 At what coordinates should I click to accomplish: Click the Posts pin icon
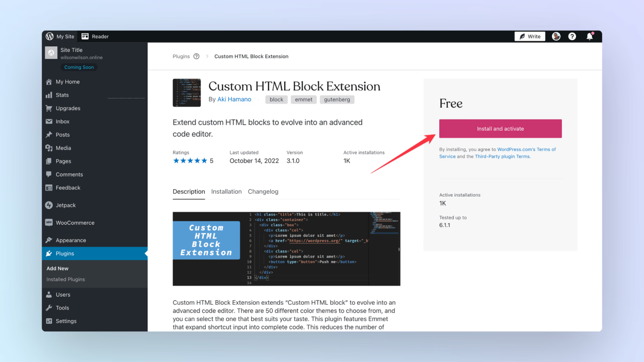point(49,135)
